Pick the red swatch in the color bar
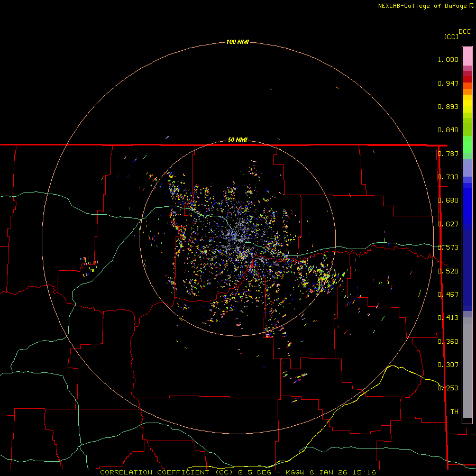 tap(467, 79)
